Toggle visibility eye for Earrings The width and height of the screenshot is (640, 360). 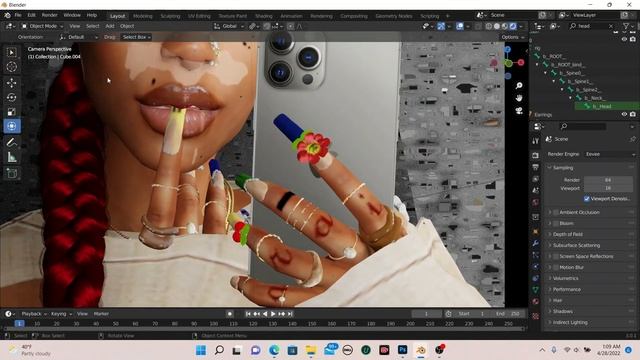(x=624, y=115)
